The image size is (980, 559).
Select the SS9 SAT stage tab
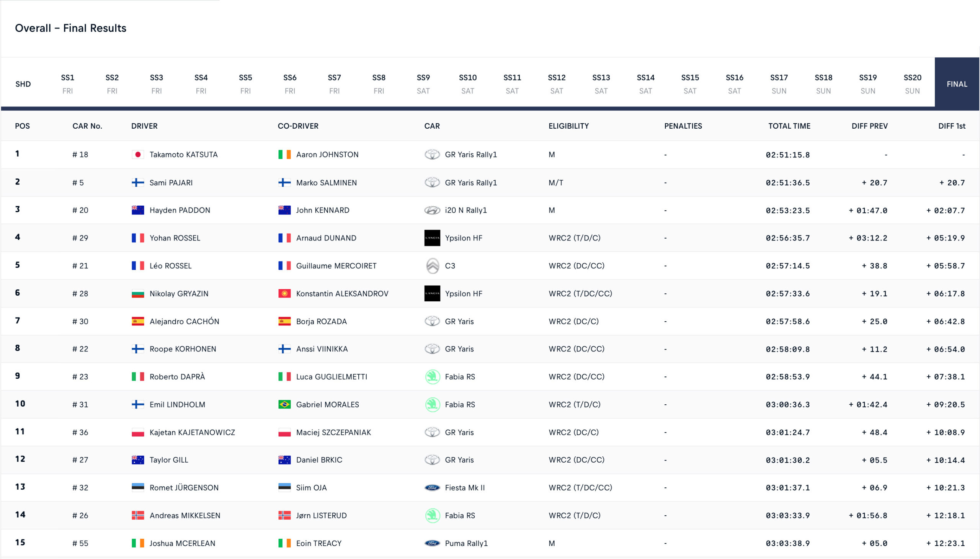pyautogui.click(x=423, y=84)
